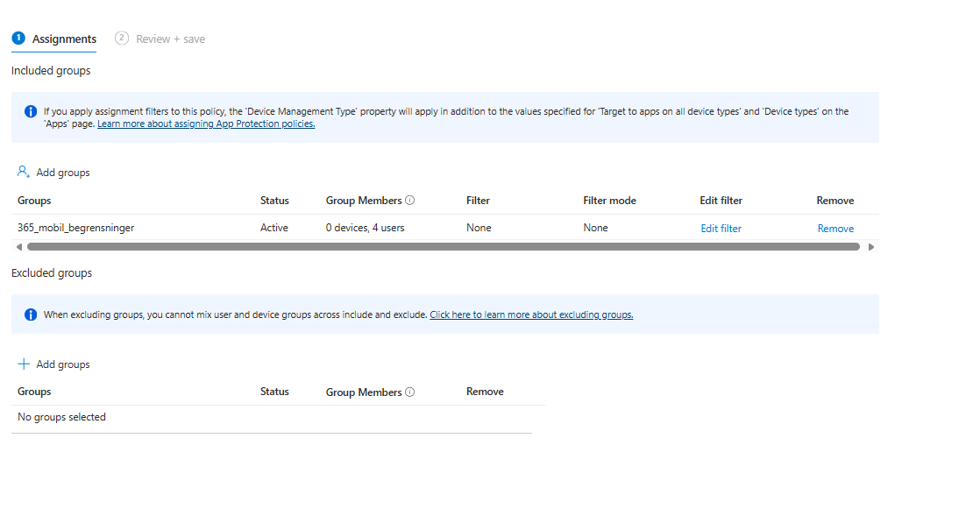Open Learn more about assigning App Protection policies
The height and width of the screenshot is (530, 980).
pos(206,124)
